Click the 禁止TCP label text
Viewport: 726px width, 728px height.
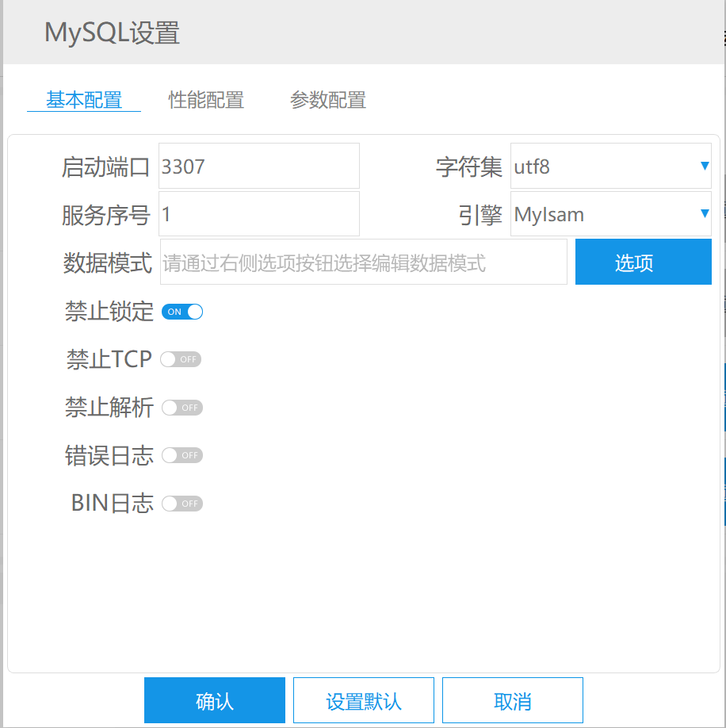tap(109, 359)
